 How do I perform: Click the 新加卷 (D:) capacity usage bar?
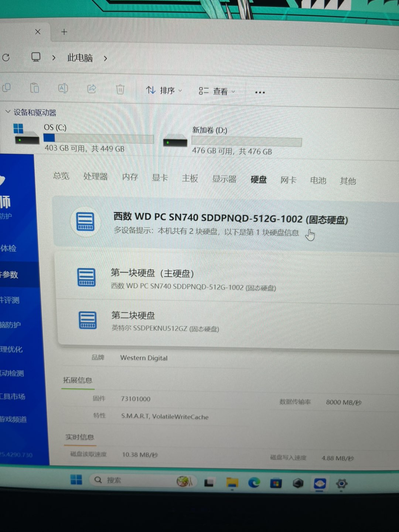[246, 141]
